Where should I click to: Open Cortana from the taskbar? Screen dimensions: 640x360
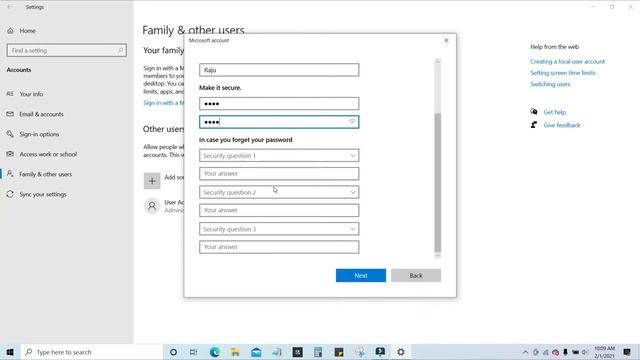pyautogui.click(x=173, y=352)
